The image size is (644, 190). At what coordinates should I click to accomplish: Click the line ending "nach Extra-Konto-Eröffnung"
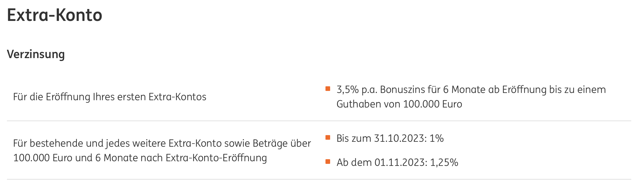[x=140, y=158]
